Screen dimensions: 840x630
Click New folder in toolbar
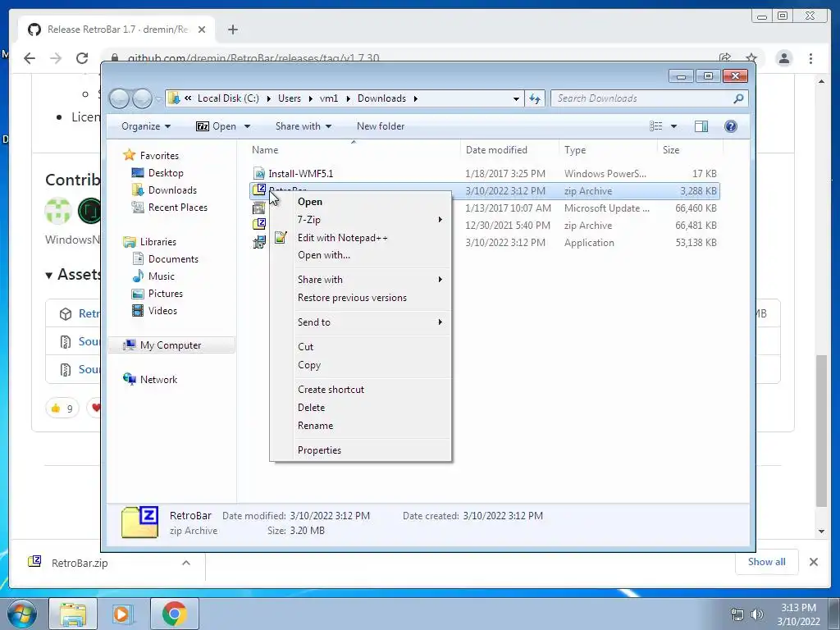381,126
